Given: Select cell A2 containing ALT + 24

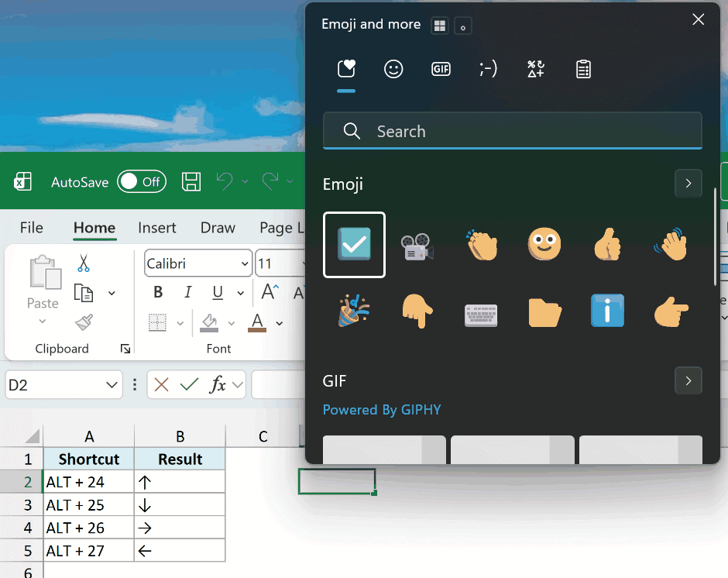Looking at the screenshot, I should (x=89, y=482).
